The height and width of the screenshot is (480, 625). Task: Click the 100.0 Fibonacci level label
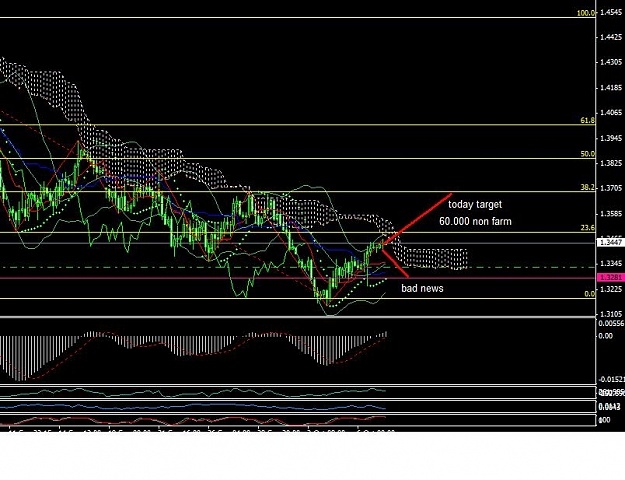click(586, 13)
